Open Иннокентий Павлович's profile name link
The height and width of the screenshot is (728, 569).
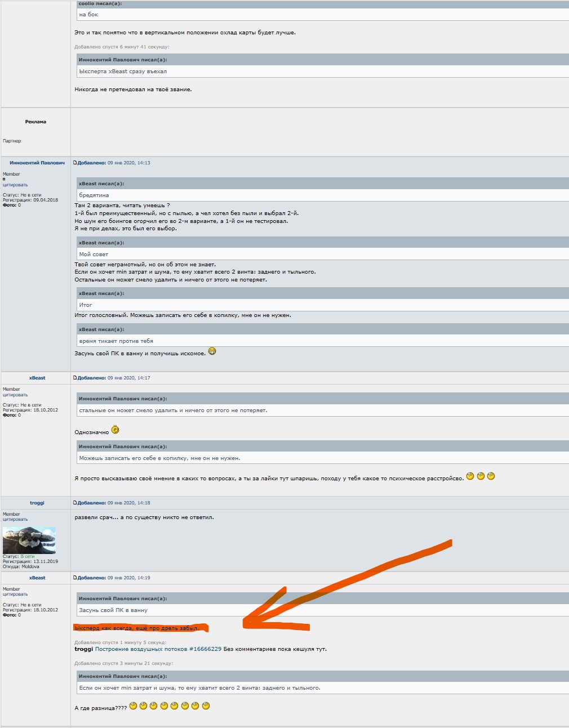click(37, 163)
